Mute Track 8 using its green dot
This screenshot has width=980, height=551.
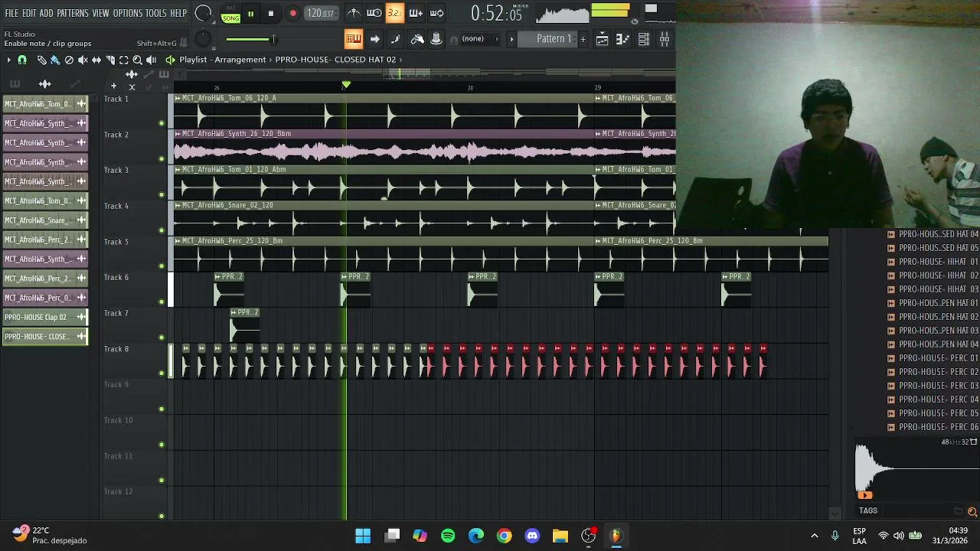click(x=162, y=373)
